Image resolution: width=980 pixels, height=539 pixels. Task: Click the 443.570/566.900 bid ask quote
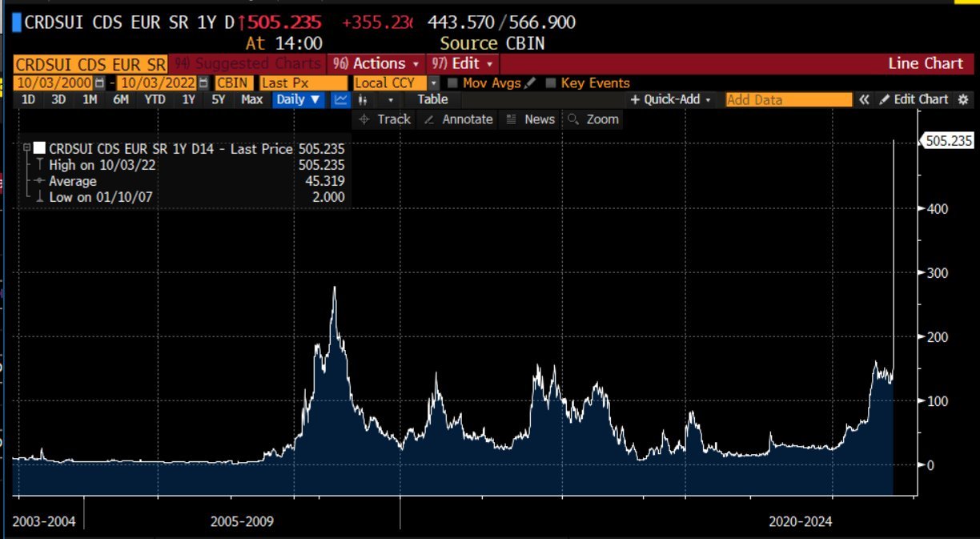pyautogui.click(x=501, y=22)
